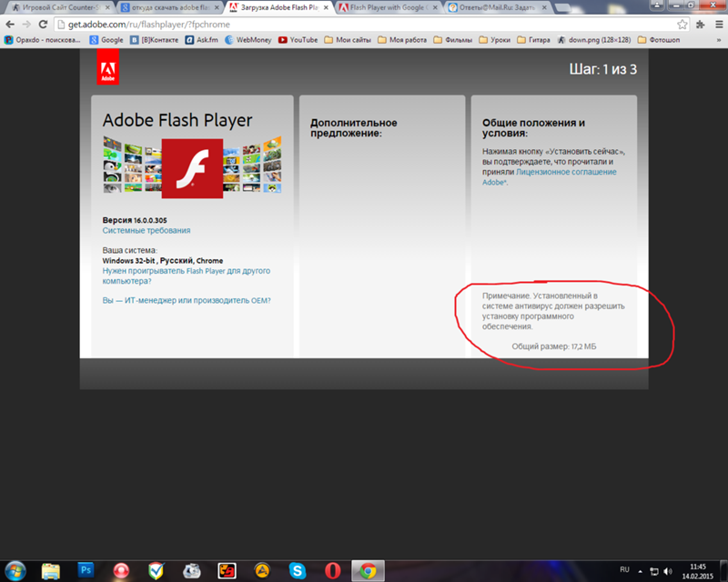Image resolution: width=728 pixels, height=582 pixels.
Task: Open the volume speaker tray icon
Action: tap(668, 571)
